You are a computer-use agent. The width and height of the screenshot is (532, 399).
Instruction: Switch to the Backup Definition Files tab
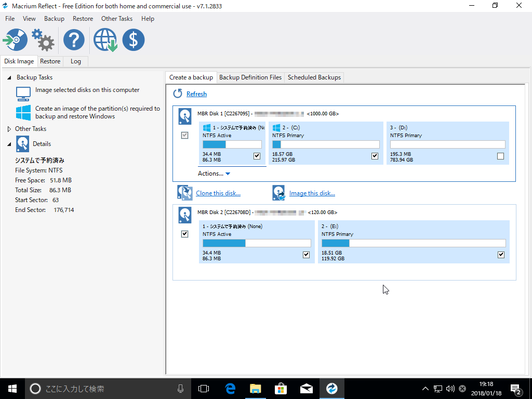(250, 77)
